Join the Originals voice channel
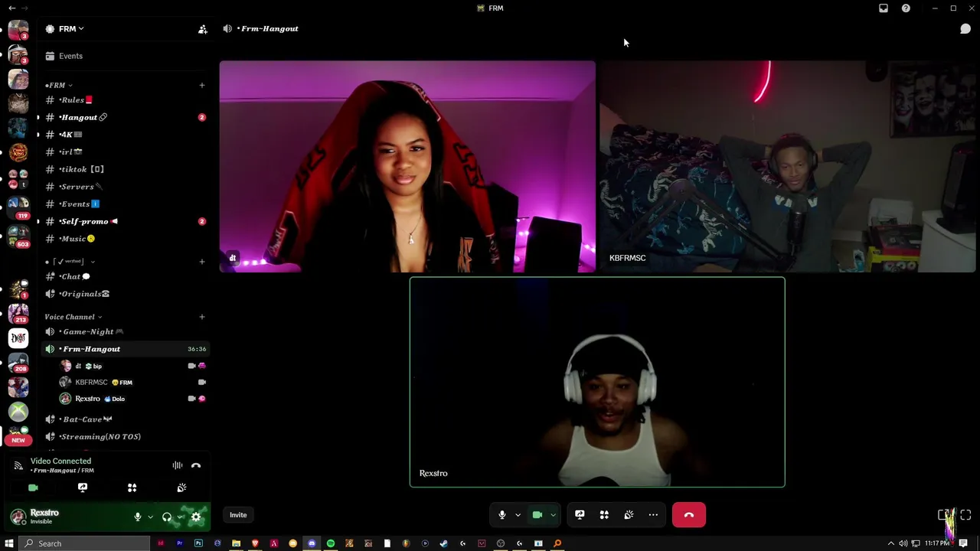Viewport: 980px width, 551px height. [x=125, y=294]
